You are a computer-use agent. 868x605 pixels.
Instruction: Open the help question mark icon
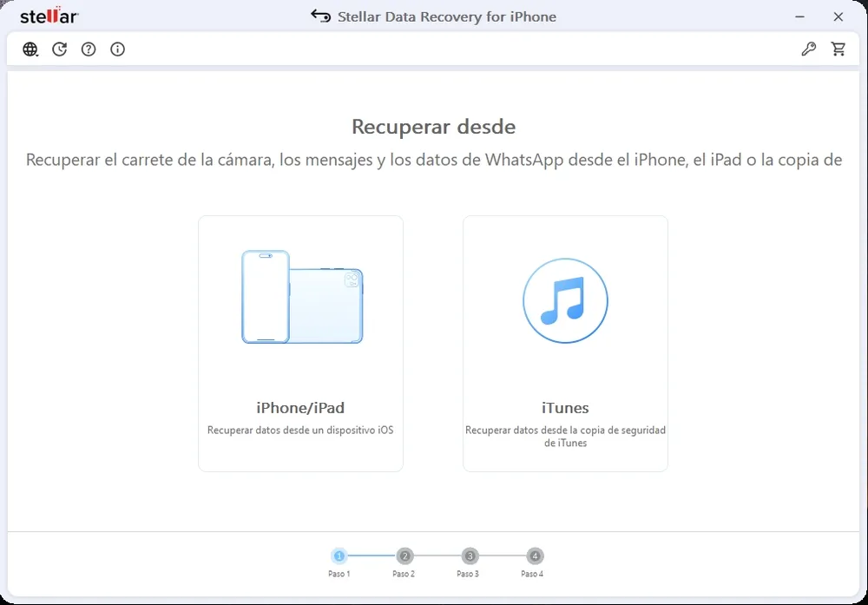click(89, 49)
